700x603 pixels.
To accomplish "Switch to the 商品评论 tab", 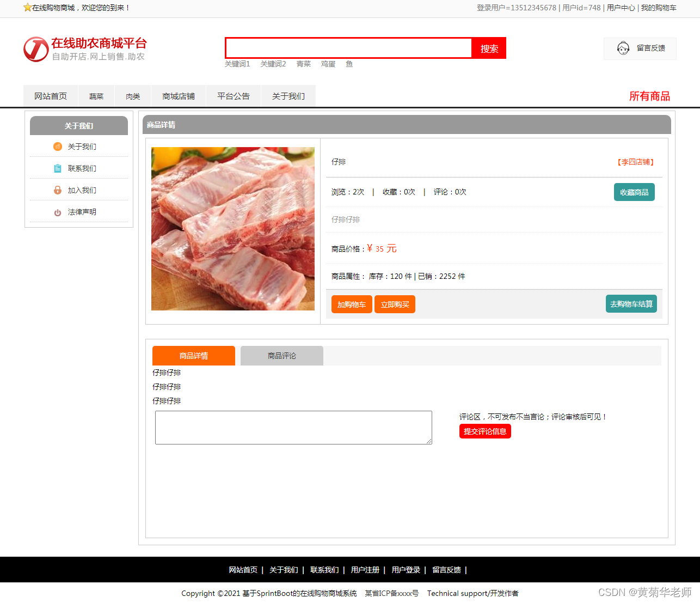I will [281, 355].
